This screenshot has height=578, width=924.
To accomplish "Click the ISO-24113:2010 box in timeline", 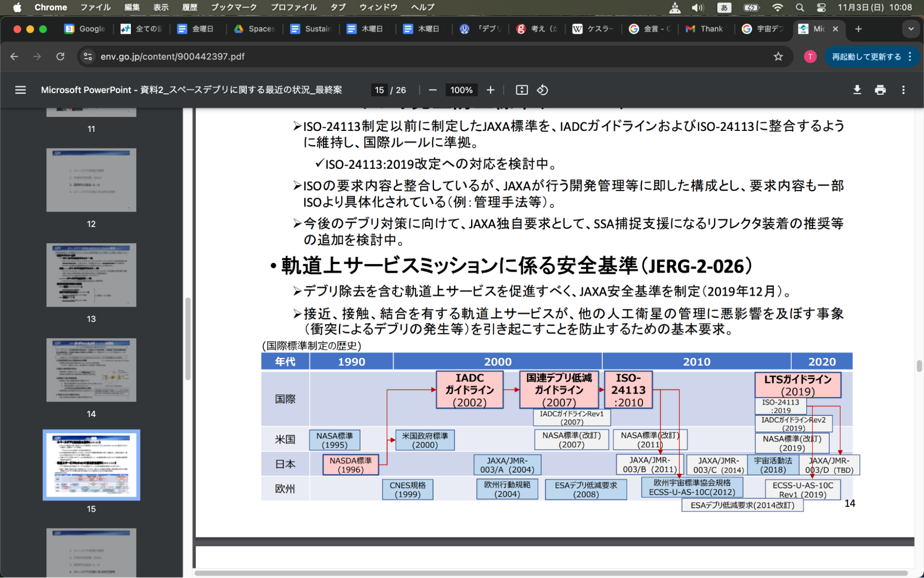I will point(628,390).
